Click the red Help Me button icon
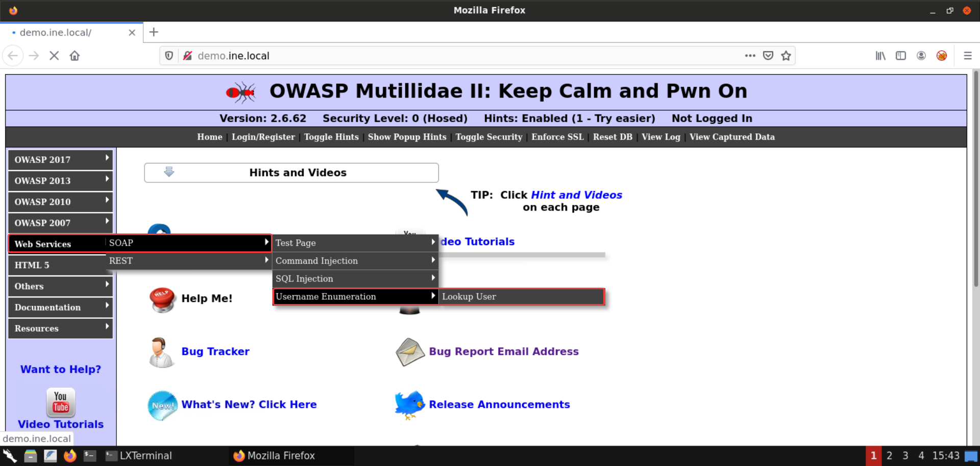 click(x=162, y=299)
